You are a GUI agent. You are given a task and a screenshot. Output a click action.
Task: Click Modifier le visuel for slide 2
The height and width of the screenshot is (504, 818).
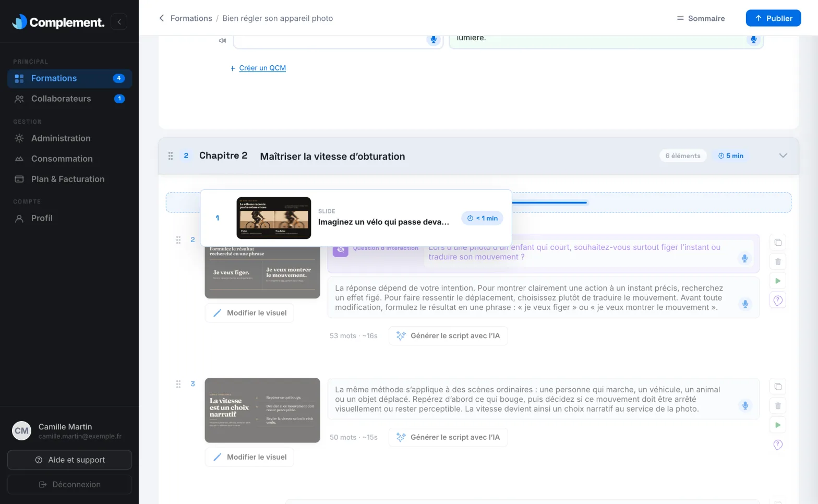[x=249, y=313]
